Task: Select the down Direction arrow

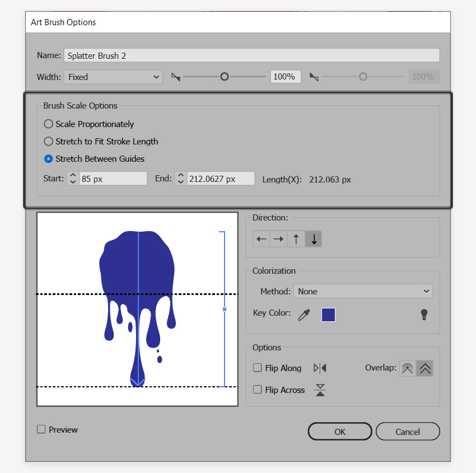Action: point(313,238)
